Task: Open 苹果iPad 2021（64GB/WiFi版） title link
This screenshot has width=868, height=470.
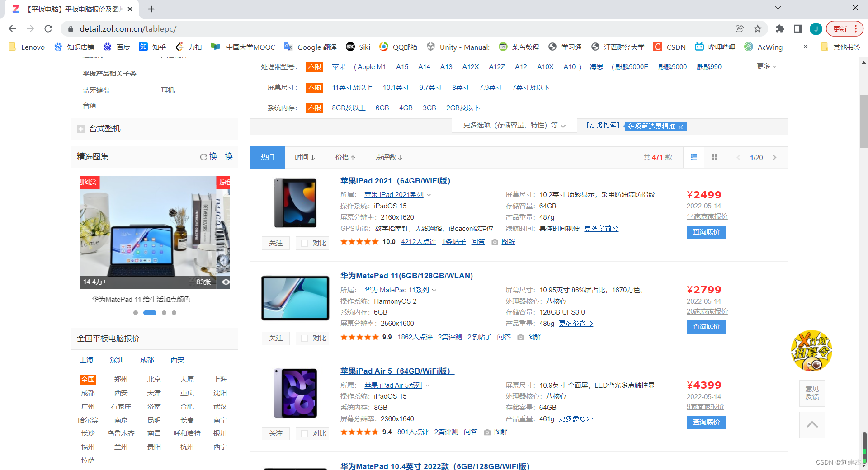Action: point(397,181)
